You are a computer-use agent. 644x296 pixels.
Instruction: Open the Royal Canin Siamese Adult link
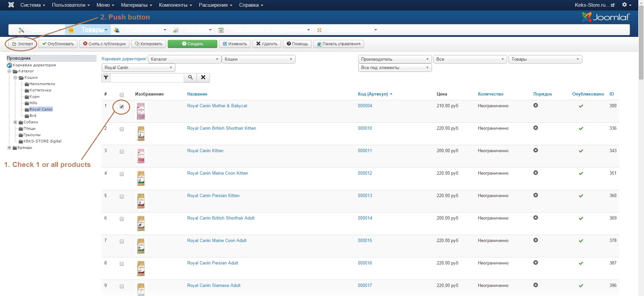tap(214, 286)
